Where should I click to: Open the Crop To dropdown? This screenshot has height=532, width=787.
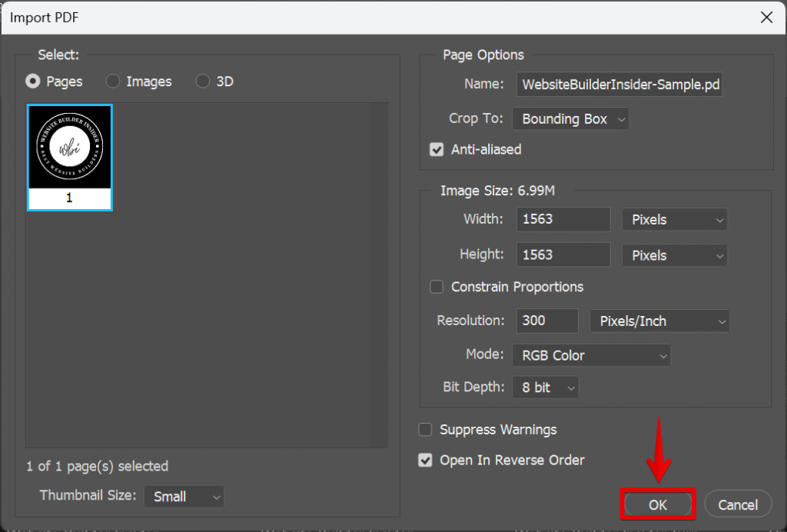click(570, 118)
